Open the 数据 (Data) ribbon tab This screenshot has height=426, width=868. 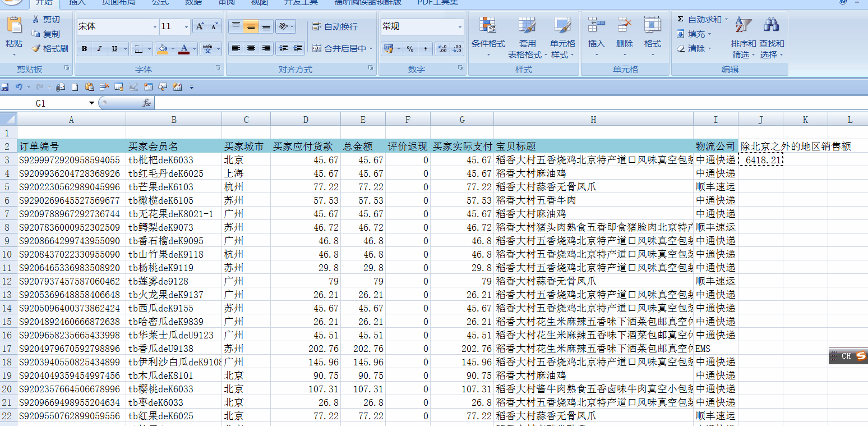(193, 2)
